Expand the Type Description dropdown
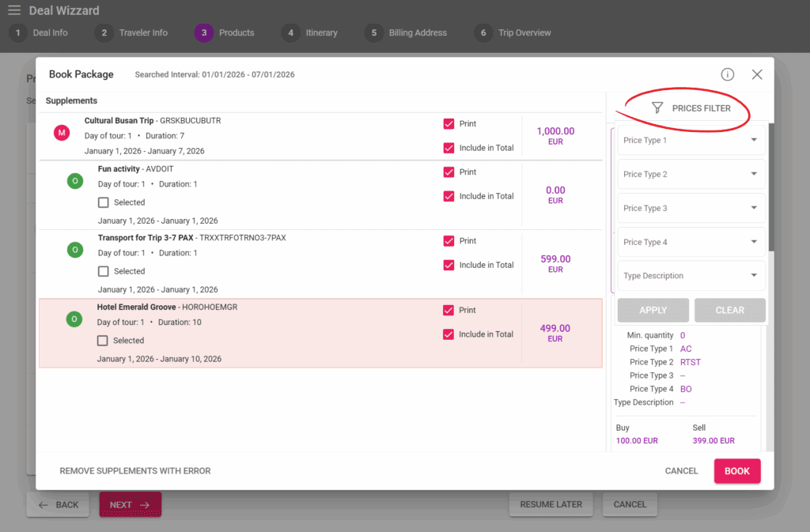Screen dimensions: 810x532 pos(691,276)
